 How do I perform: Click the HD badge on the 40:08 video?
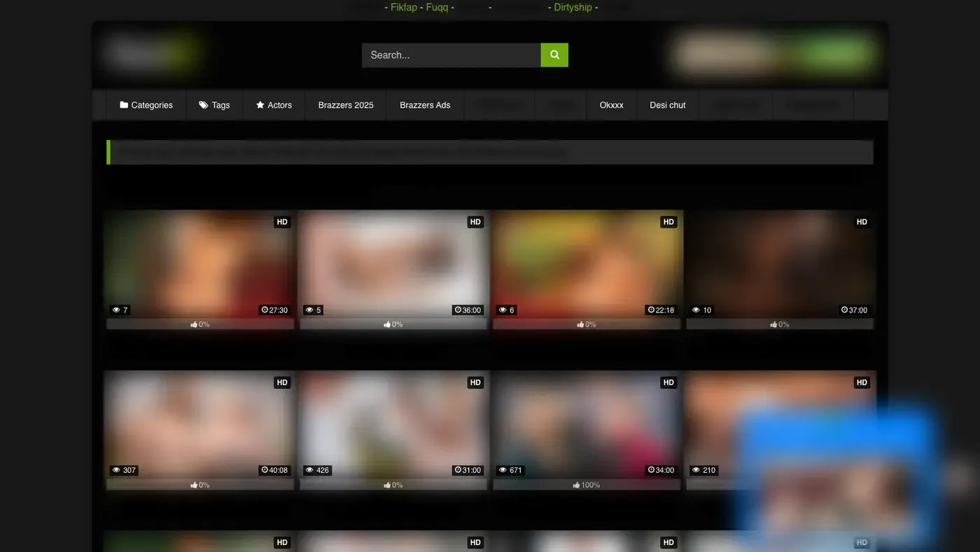[x=282, y=382]
